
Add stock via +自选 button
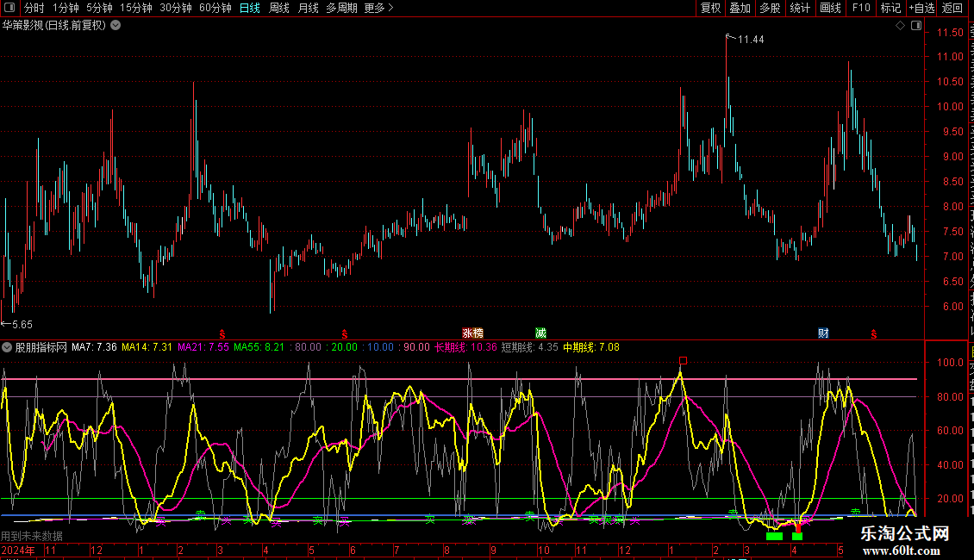921,8
